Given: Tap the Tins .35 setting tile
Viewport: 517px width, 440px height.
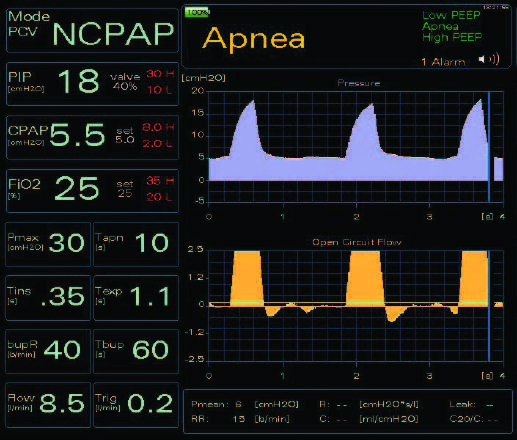Looking at the screenshot, I should [x=48, y=298].
